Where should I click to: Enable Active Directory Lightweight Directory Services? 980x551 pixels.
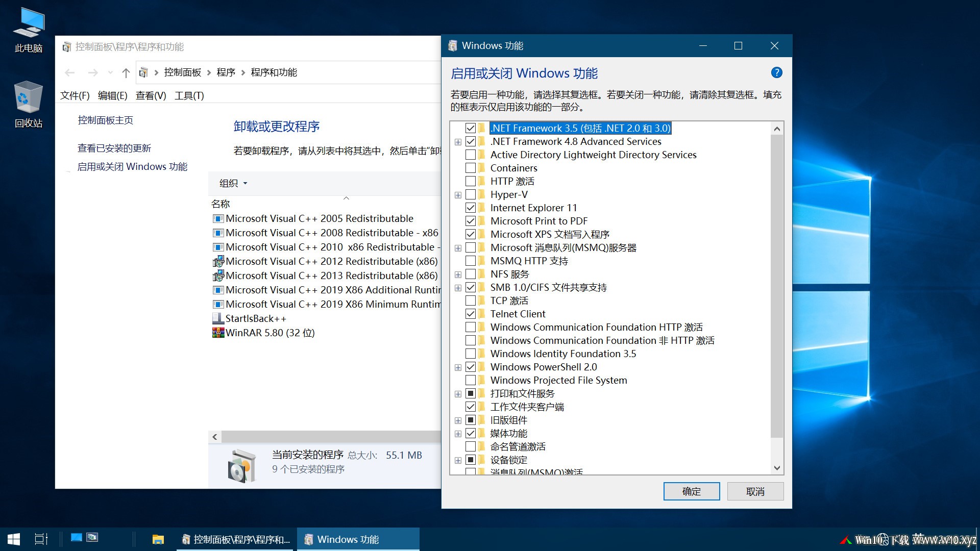coord(471,155)
